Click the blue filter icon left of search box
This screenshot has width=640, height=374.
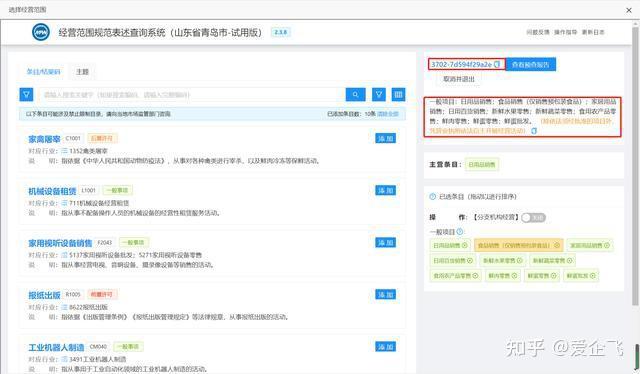pyautogui.click(x=26, y=95)
